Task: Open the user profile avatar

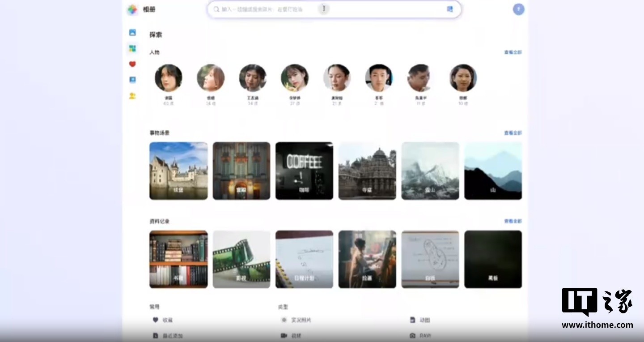Action: pyautogui.click(x=518, y=9)
